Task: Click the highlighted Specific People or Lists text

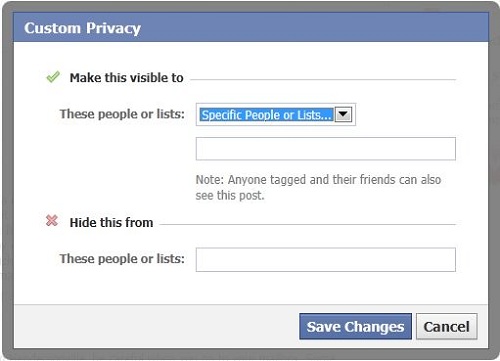Action: click(x=266, y=115)
